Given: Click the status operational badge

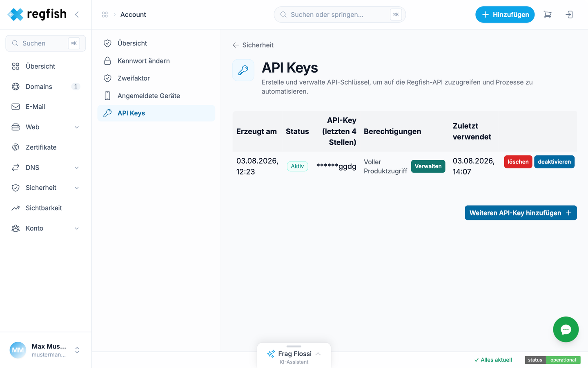Looking at the screenshot, I should 552,360.
